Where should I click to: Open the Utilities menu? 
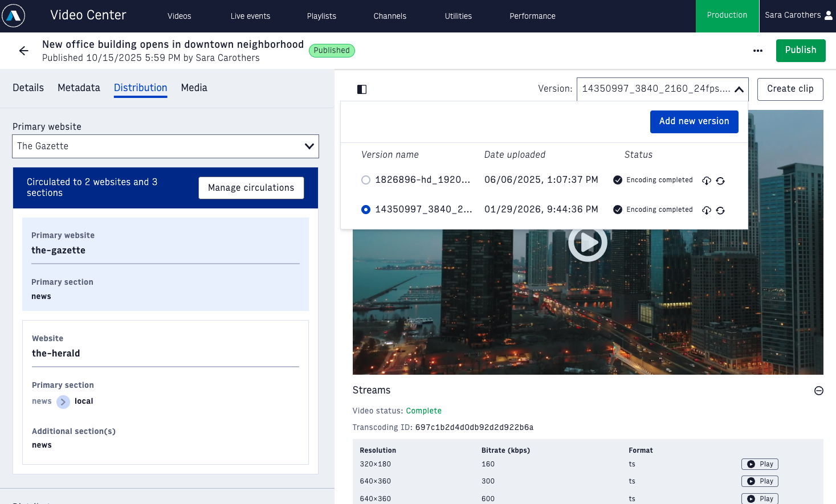click(458, 16)
